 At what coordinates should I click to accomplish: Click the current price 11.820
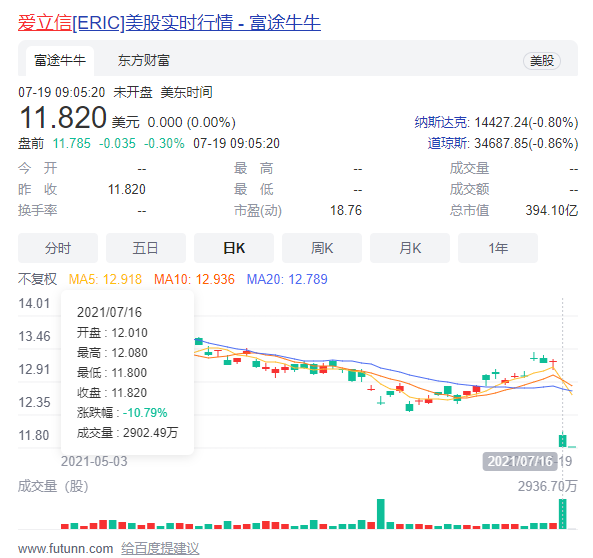(x=63, y=117)
